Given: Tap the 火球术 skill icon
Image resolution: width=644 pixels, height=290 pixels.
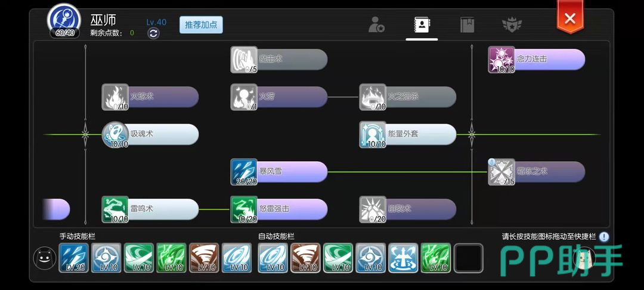Looking at the screenshot, I should [x=115, y=97].
